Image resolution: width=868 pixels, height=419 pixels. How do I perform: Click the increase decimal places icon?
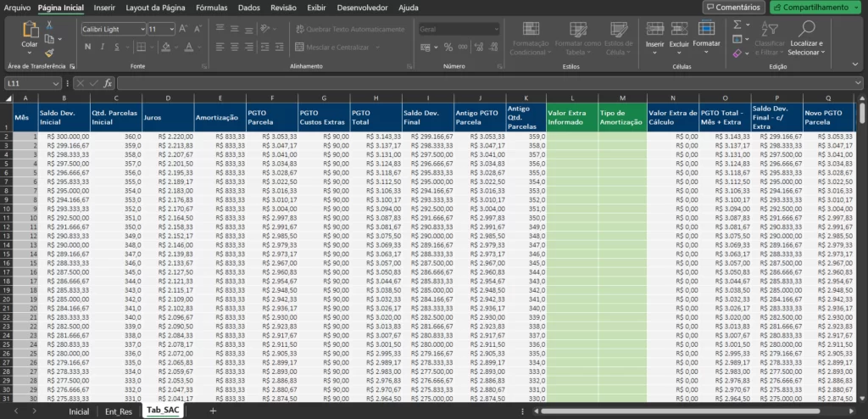(x=478, y=47)
